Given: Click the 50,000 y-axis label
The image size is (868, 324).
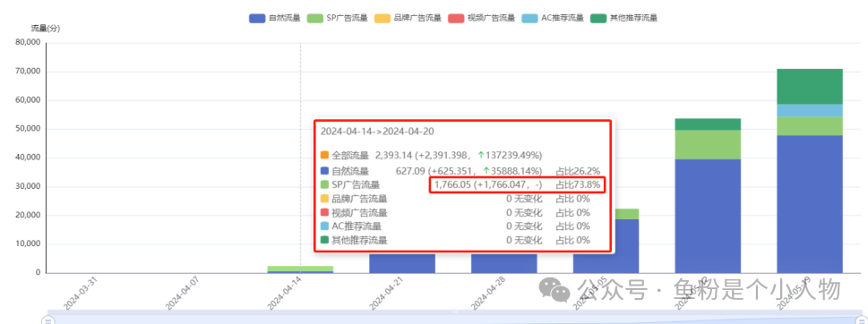Looking at the screenshot, I should pyautogui.click(x=29, y=129).
